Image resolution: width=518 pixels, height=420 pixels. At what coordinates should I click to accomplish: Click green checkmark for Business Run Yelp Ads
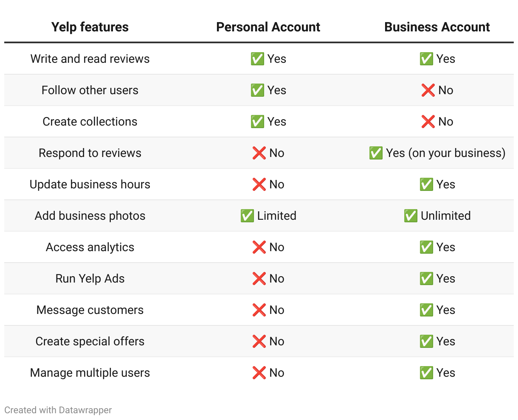click(426, 278)
